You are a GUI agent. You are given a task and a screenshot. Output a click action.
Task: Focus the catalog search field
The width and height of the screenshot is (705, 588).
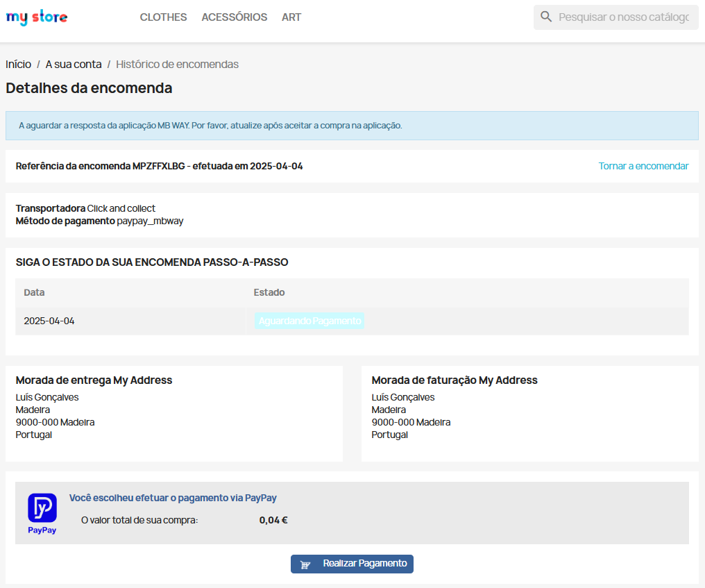(623, 17)
